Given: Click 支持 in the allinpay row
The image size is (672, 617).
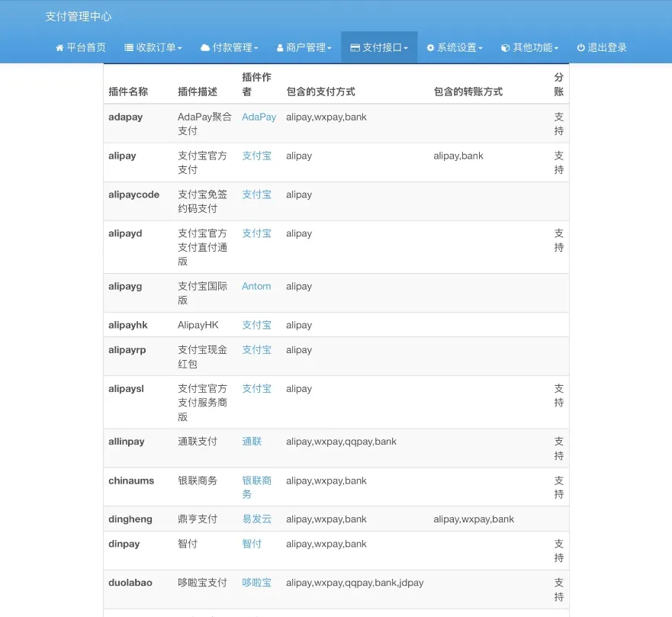Looking at the screenshot, I should click(x=559, y=448).
